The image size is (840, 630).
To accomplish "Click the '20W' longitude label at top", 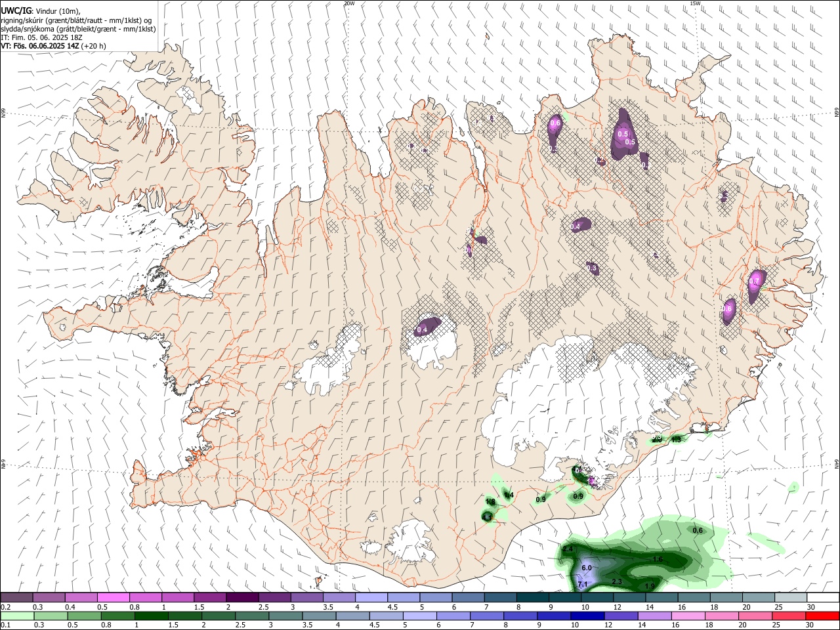I will [349, 3].
